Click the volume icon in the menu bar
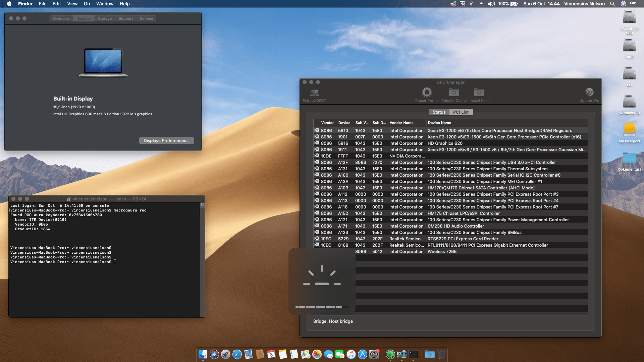Viewport: 644px width, 362px height. (491, 4)
